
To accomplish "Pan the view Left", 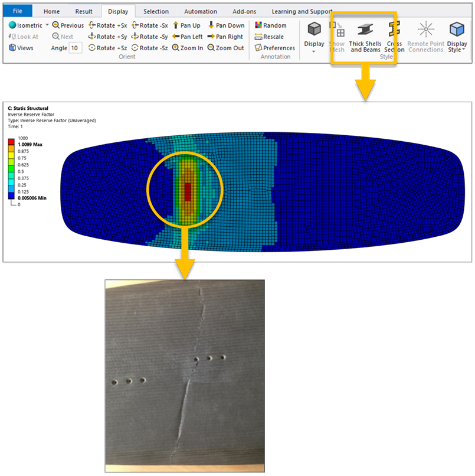I will coord(188,37).
